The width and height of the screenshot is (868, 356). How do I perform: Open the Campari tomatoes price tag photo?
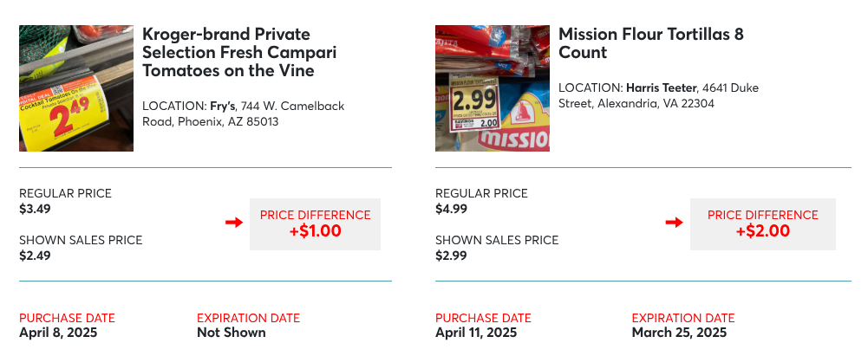[x=76, y=88]
